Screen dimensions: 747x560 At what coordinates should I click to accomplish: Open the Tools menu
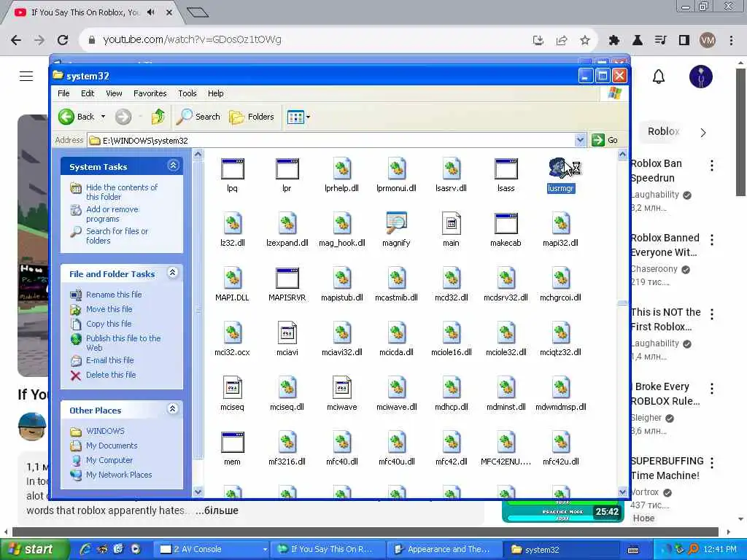pyautogui.click(x=187, y=93)
